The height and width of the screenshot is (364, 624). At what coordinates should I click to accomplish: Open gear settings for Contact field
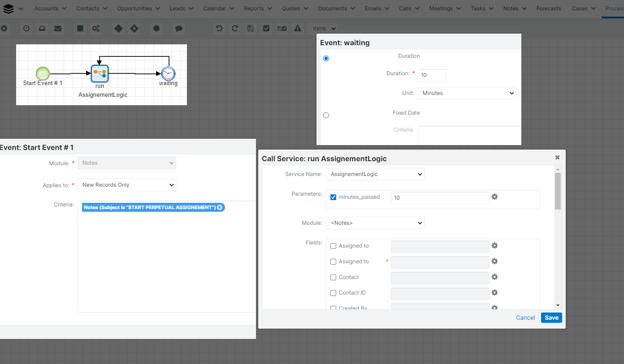[494, 277]
